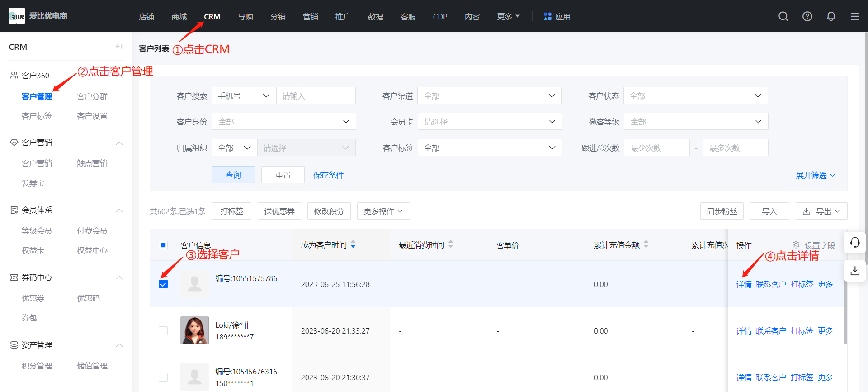Select 客户分群 in sidebar

coord(92,96)
